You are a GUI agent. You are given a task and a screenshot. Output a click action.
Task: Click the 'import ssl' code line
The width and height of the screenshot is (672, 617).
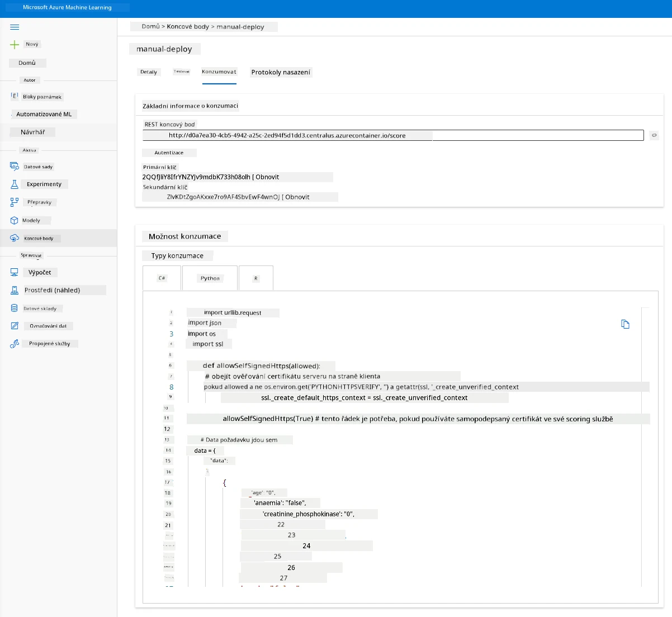click(x=208, y=344)
